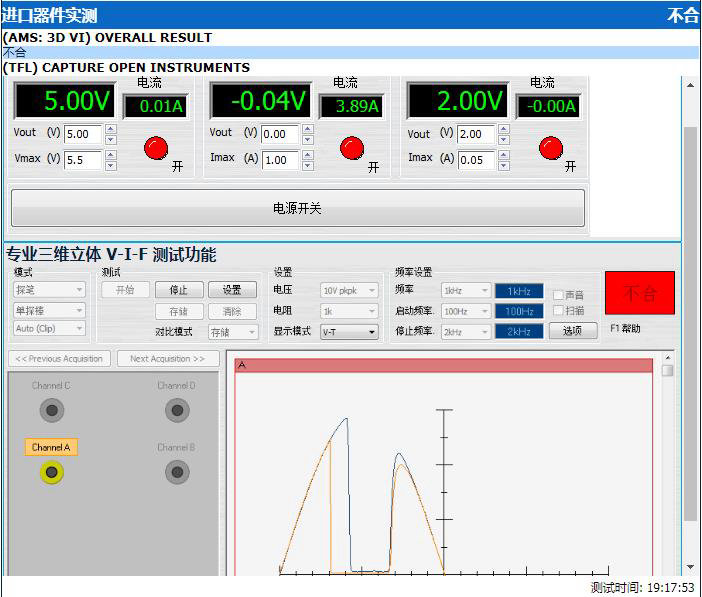Click the 停止 stop test button
The height and width of the screenshot is (597, 702).
click(179, 290)
